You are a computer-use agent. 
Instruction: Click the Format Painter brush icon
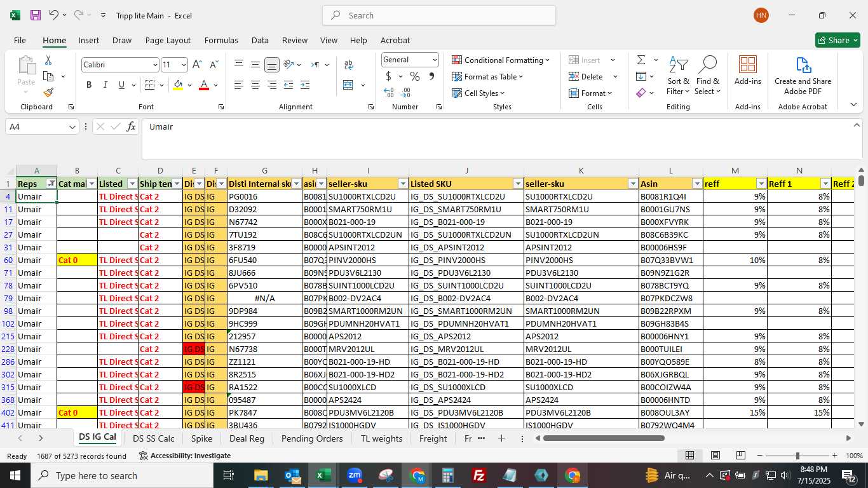click(x=48, y=92)
